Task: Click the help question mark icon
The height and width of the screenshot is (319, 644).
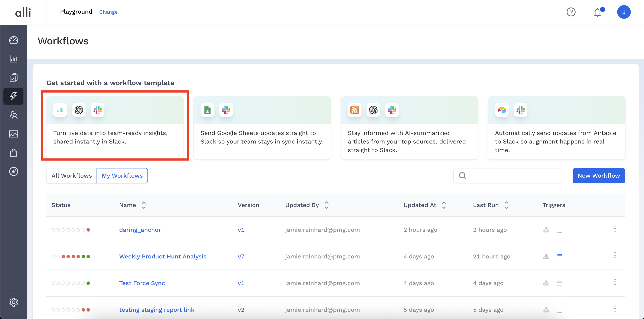Action: click(571, 12)
